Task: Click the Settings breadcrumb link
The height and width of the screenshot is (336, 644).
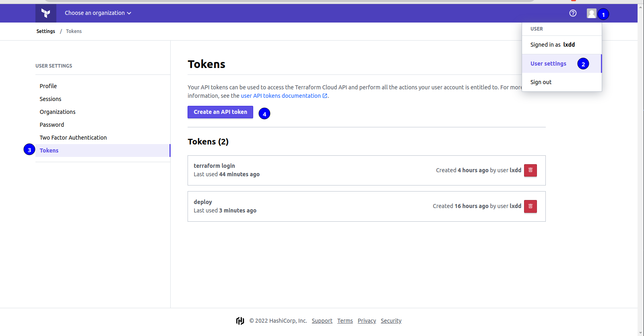Action: (45, 31)
